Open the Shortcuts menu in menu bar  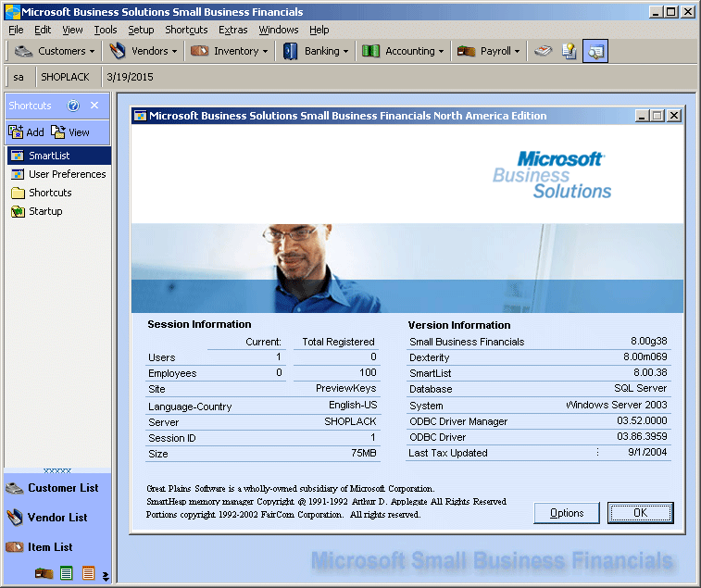click(x=186, y=30)
